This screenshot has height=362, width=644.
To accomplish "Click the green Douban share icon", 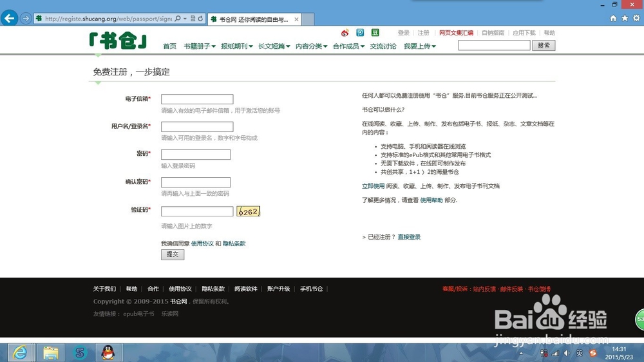I will click(375, 33).
